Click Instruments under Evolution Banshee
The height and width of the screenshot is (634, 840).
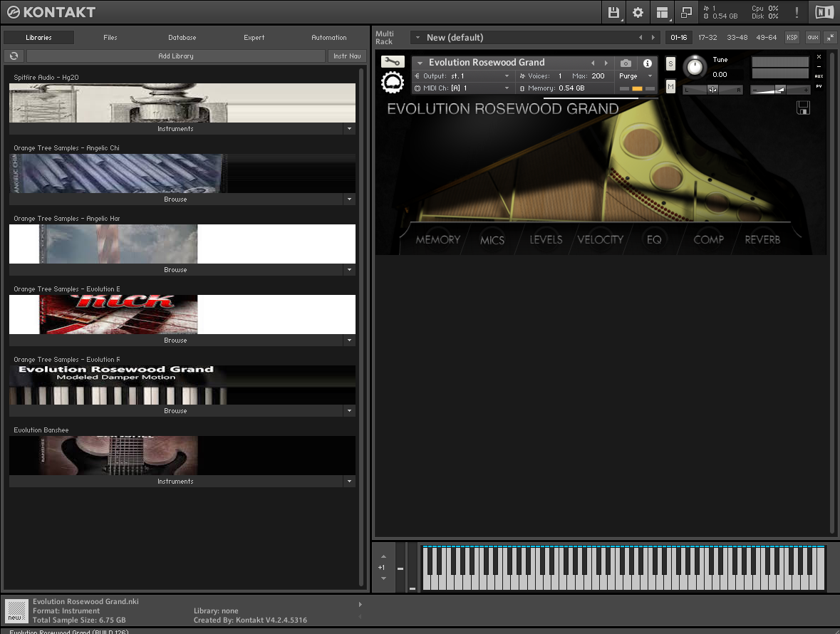[176, 482]
